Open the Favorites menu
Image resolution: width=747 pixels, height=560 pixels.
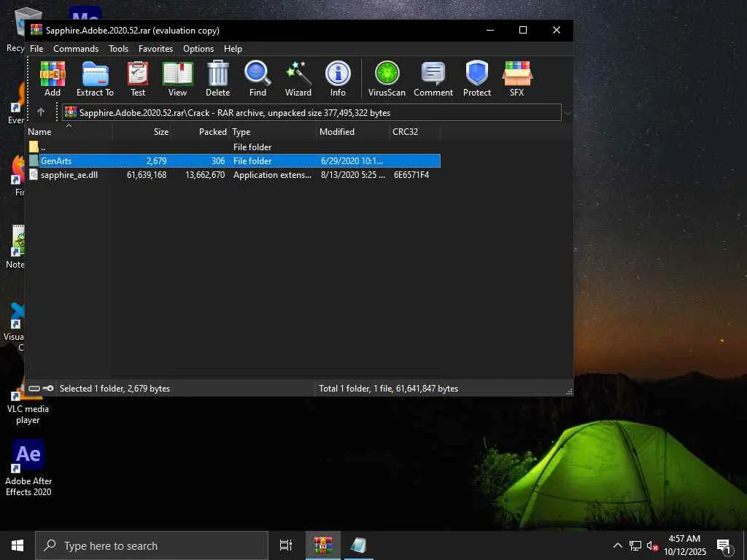(155, 49)
